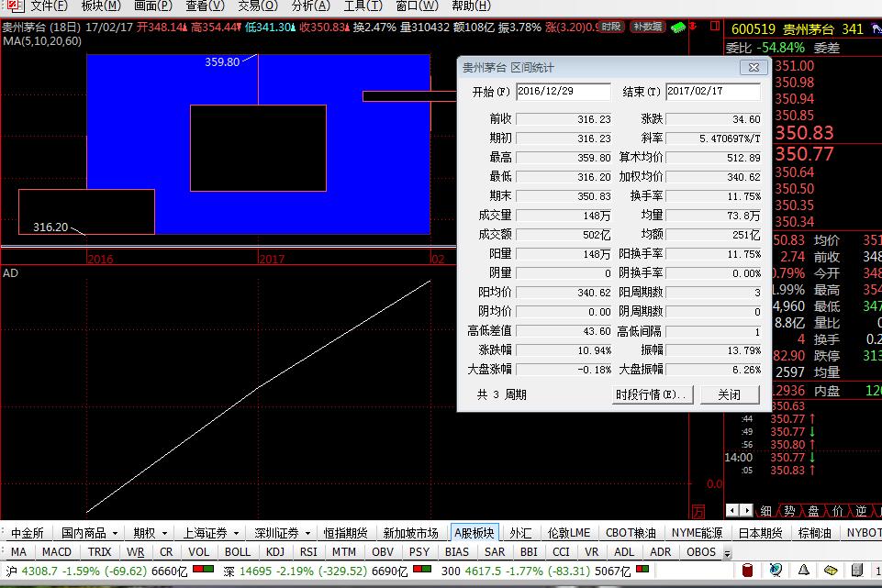882x588 pixels.
Task: Open the 工具(T) menu
Action: (x=363, y=6)
